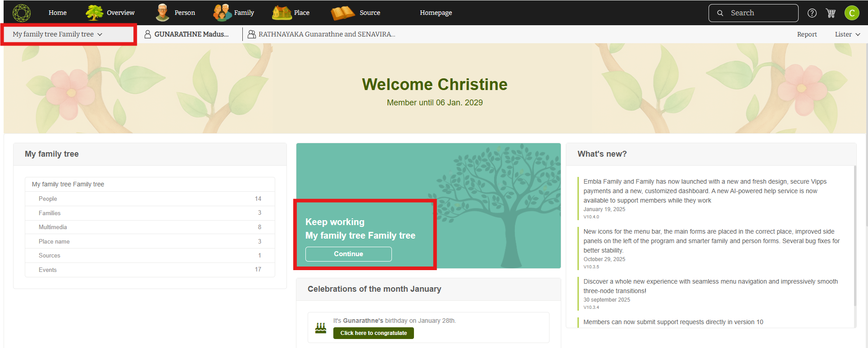Open the help question mark icon

click(x=812, y=13)
